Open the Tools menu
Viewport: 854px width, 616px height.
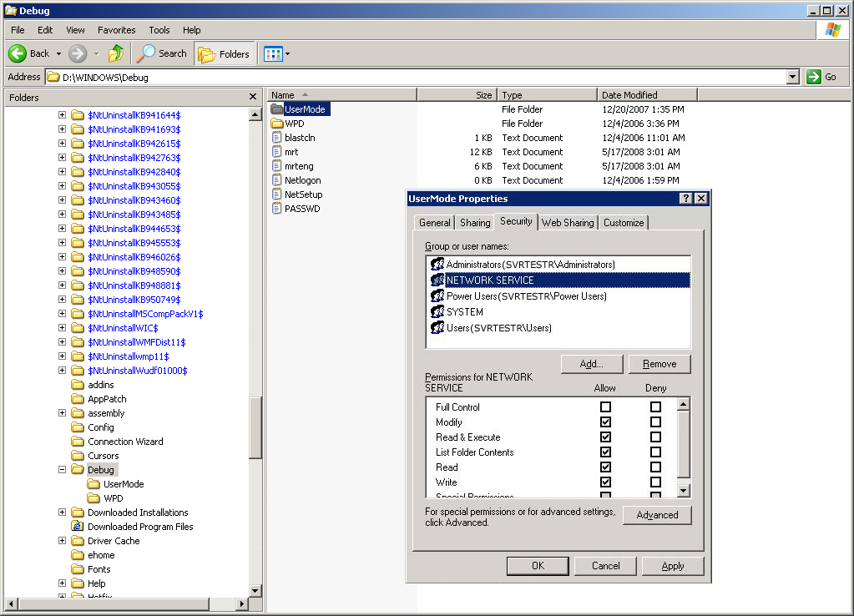159,30
